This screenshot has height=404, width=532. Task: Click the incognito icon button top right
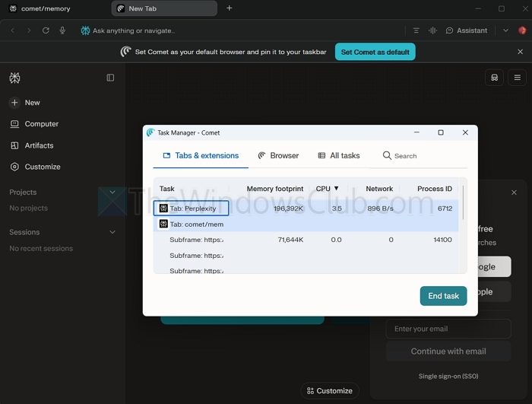(494, 78)
